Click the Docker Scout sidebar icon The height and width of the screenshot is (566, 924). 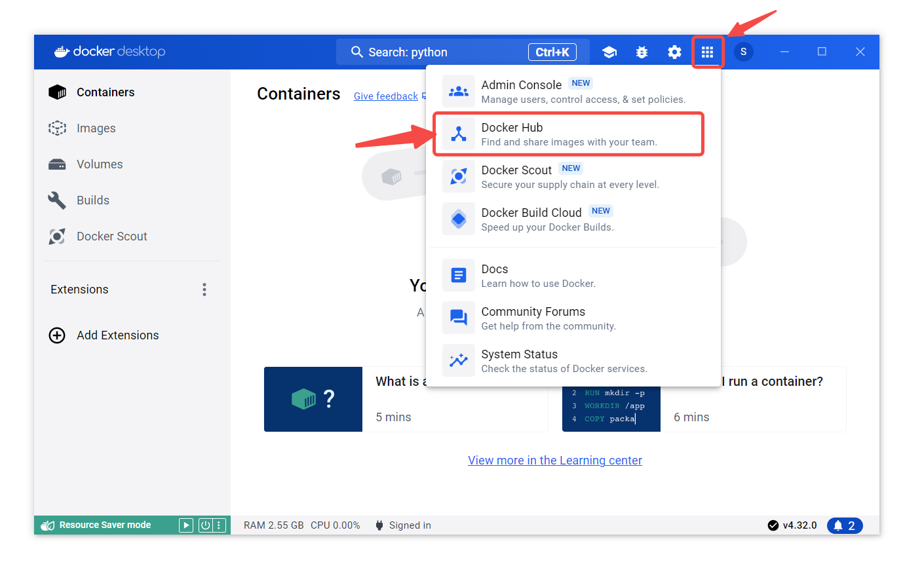point(58,236)
